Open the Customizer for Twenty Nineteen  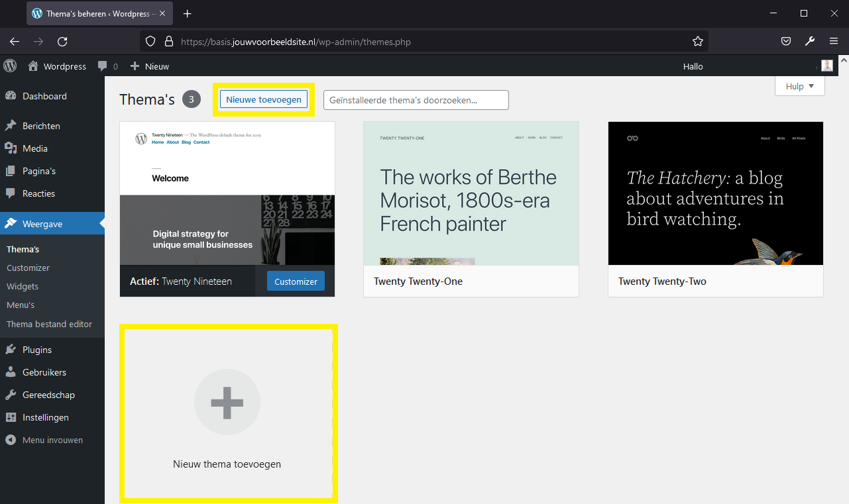(296, 281)
